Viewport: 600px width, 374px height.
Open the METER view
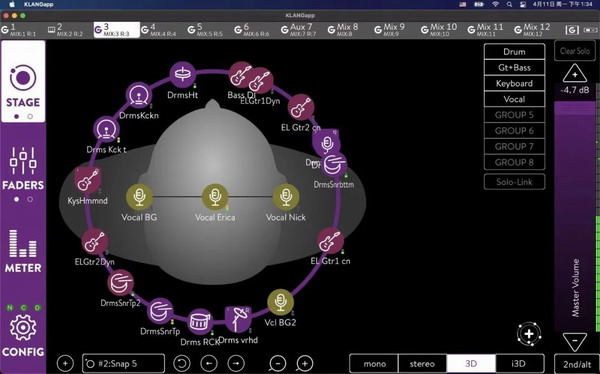point(23,251)
